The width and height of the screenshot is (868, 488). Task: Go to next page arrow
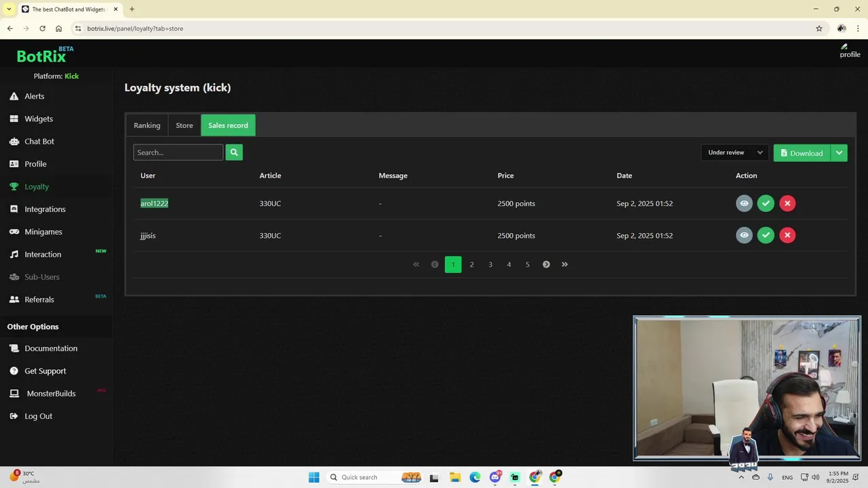coord(546,264)
